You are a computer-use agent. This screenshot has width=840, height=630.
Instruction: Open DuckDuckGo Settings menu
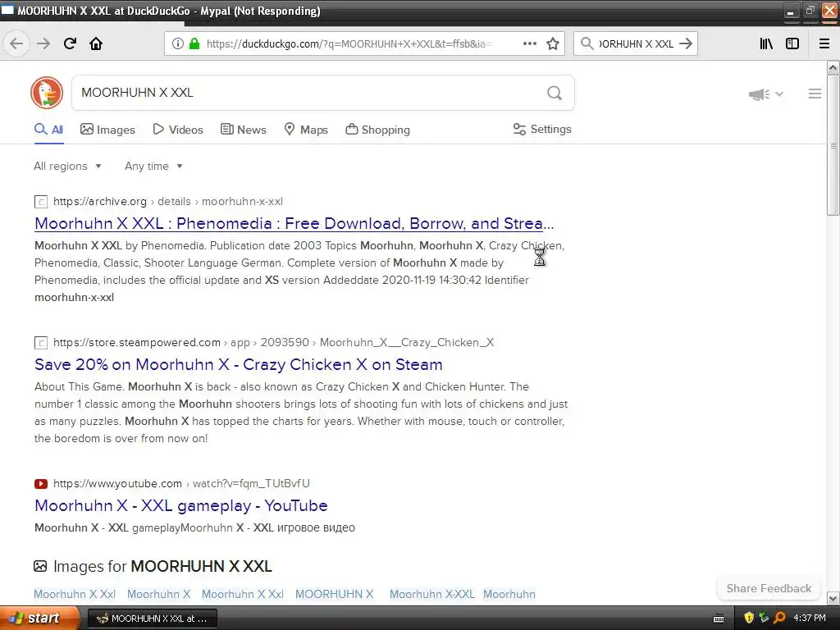coord(542,129)
